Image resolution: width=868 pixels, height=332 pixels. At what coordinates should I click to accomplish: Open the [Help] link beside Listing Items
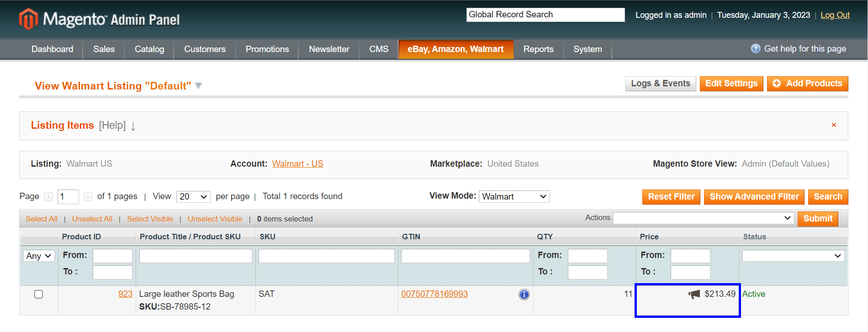112,125
